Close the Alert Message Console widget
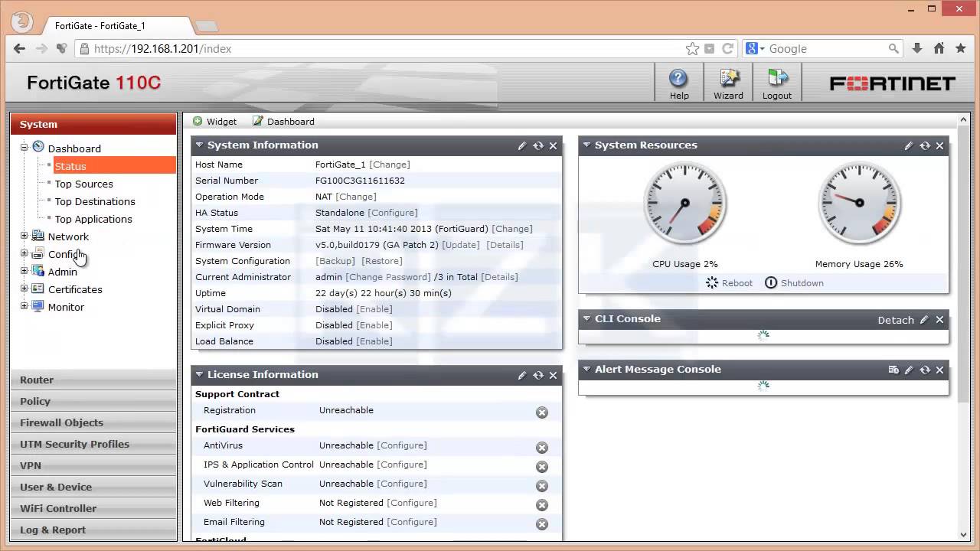The width and height of the screenshot is (980, 551). (x=940, y=370)
